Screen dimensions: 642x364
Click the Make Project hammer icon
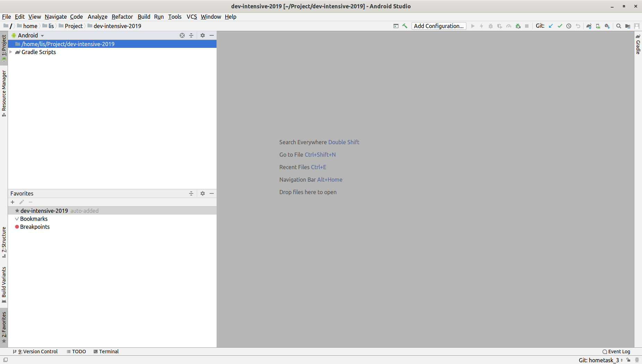(405, 26)
